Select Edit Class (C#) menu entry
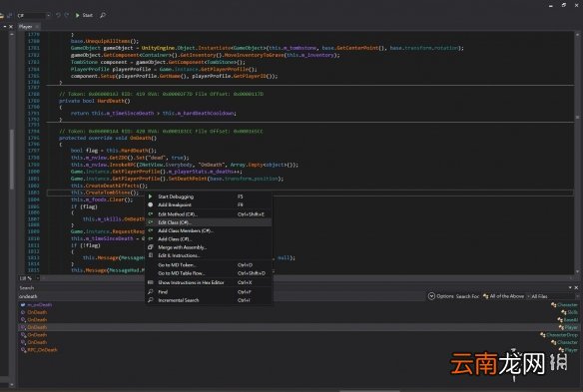 coord(209,222)
